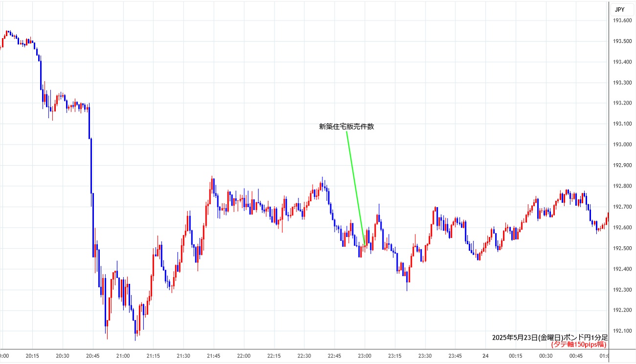636x364 pixels.
Task: Click the 22:45 time axis label
Action: point(335,356)
